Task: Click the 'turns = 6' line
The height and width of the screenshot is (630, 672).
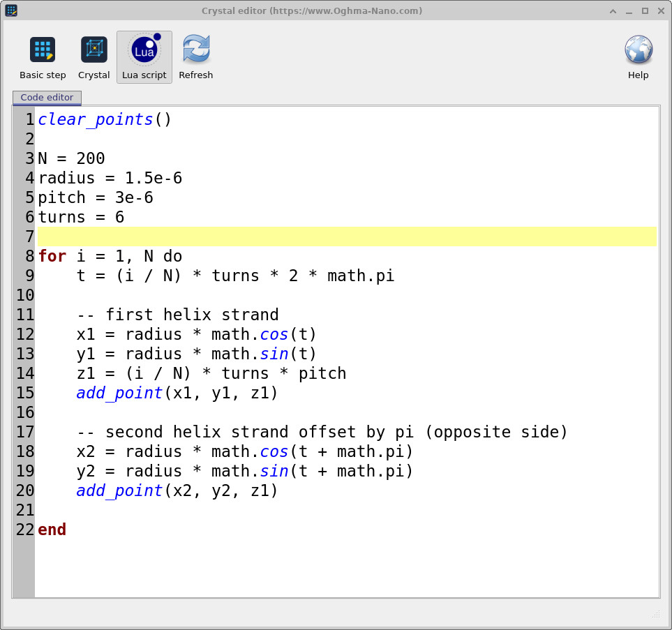Action: point(81,217)
